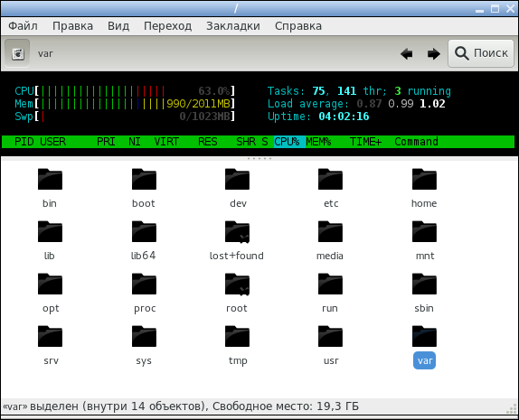Open the sbin folder icon
Viewport: 519px width, 420px height.
pos(424,285)
